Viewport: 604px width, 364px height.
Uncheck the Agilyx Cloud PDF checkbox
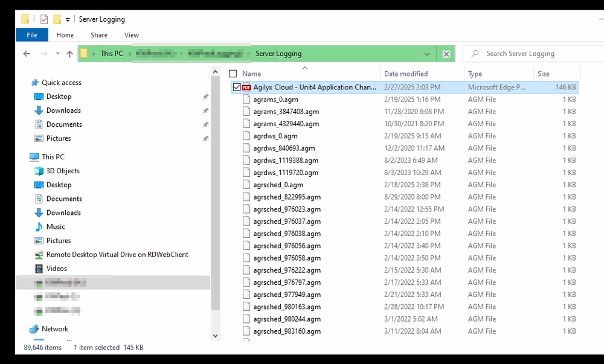236,88
